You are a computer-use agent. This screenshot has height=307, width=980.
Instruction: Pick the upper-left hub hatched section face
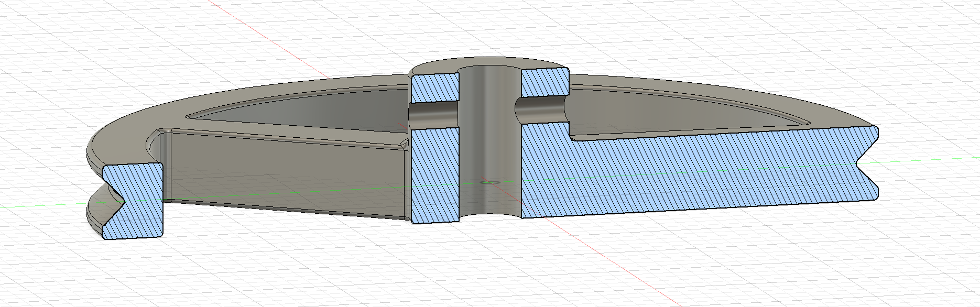(x=435, y=87)
